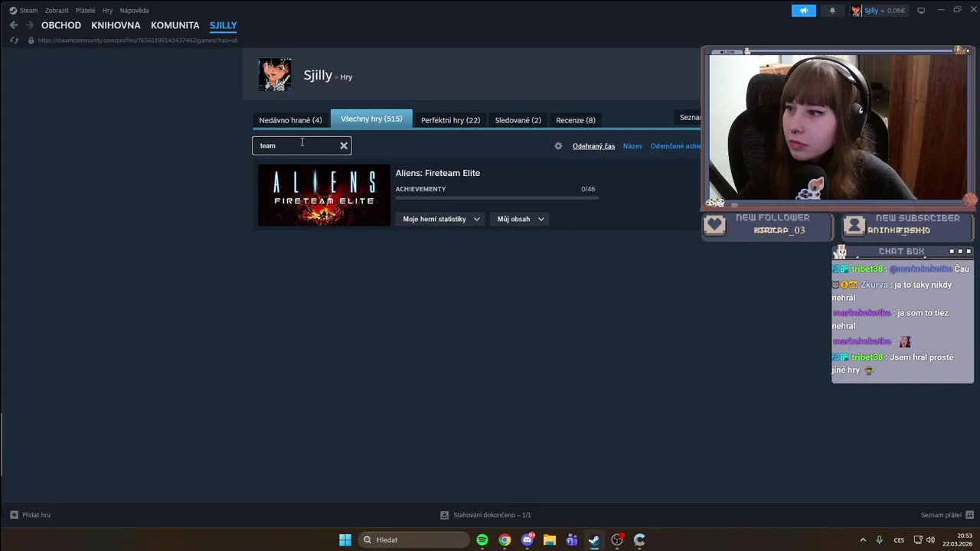
Task: Sort games by Název
Action: [633, 146]
